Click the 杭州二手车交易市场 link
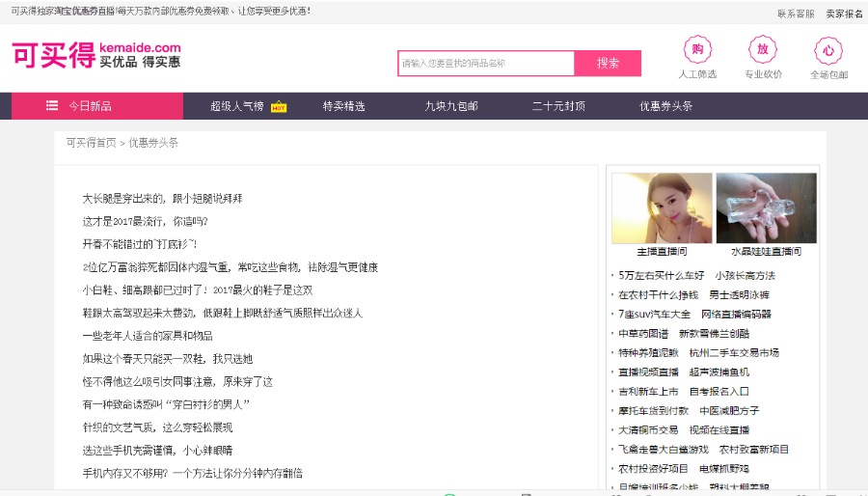868x496 pixels. 734,352
